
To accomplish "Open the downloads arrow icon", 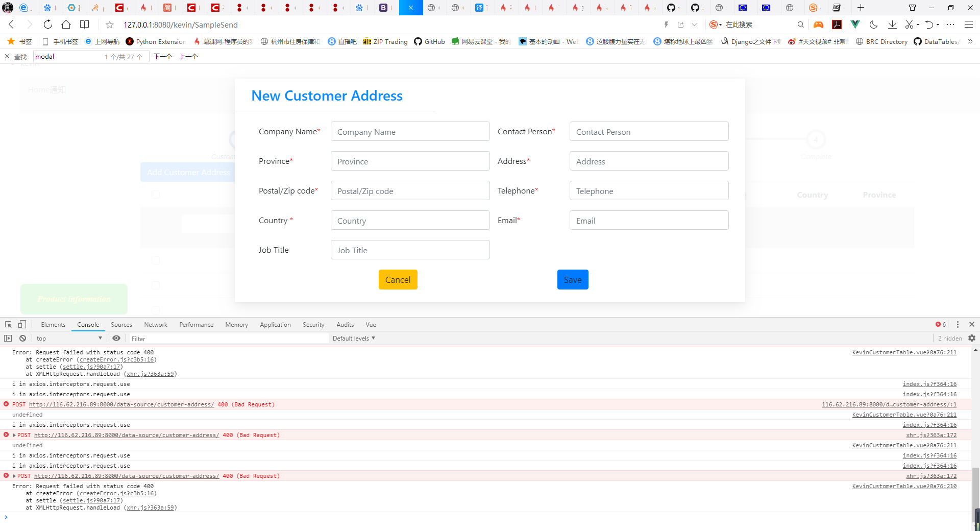I will (x=892, y=25).
